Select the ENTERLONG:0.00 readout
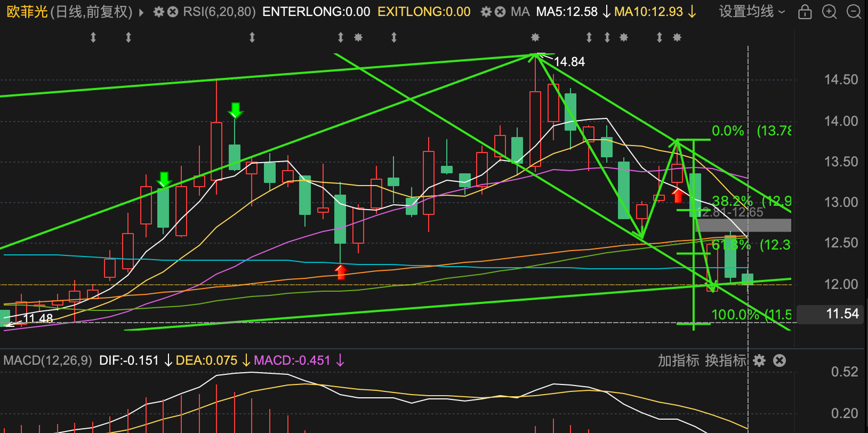 [316, 12]
